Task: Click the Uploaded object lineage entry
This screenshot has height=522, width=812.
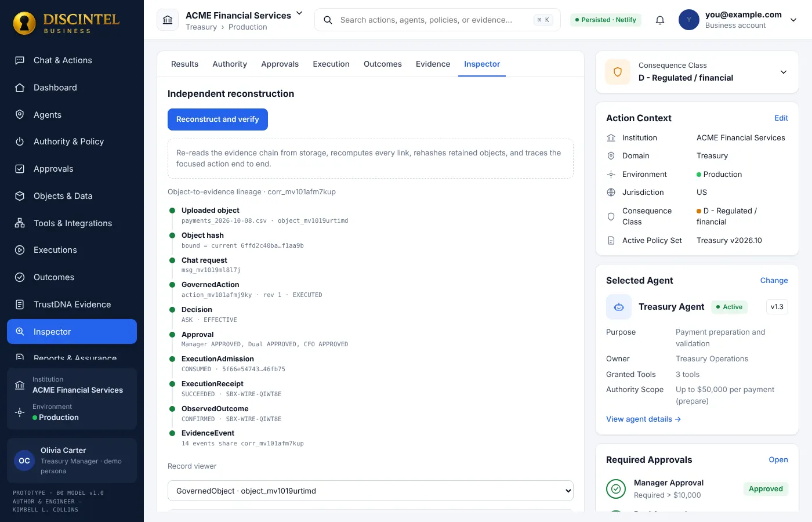Action: 264,215
